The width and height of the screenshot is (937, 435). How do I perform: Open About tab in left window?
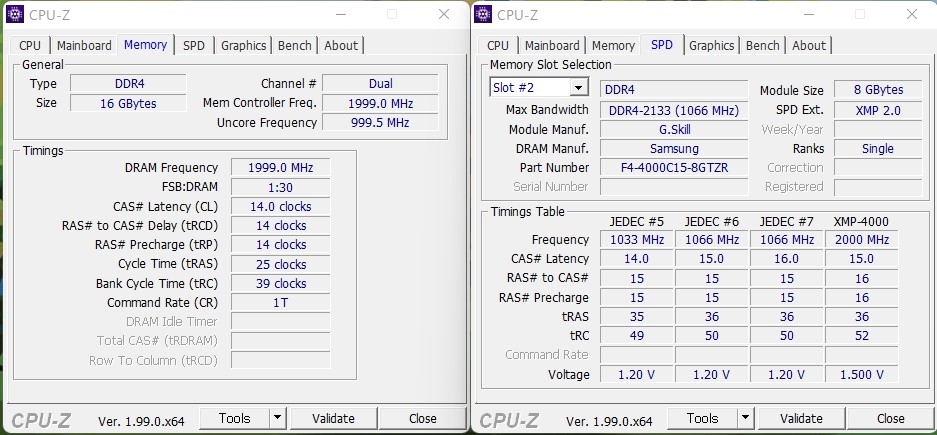[341, 45]
